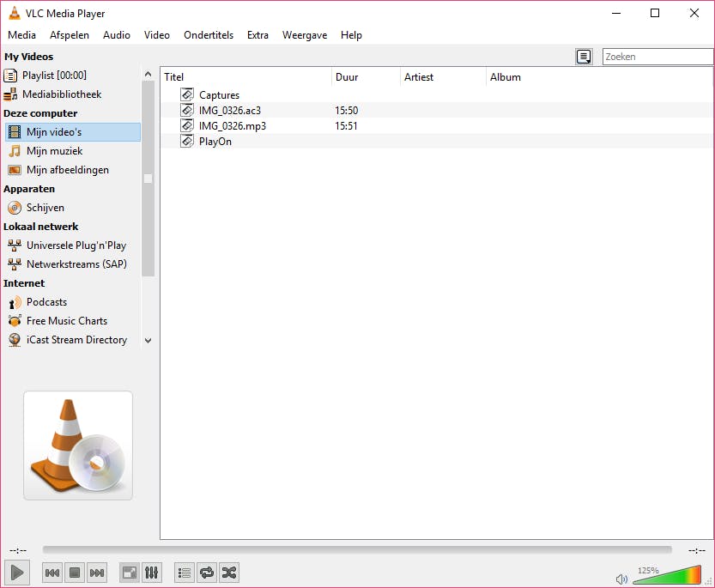Close the VLC Media Player window
The image size is (715, 588).
click(694, 13)
